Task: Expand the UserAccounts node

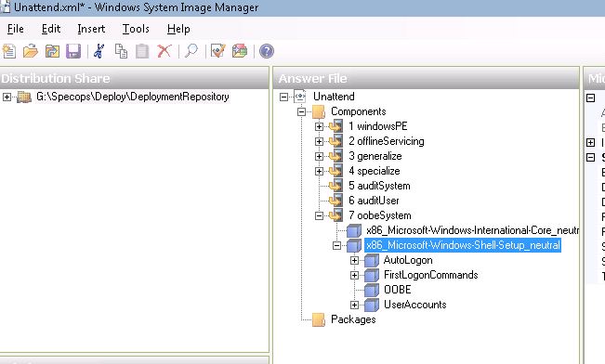Action: (x=355, y=305)
